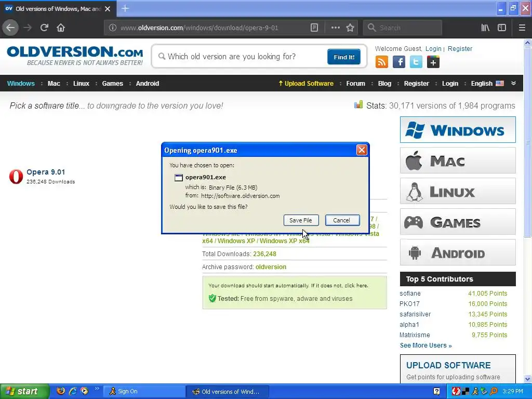Click the Find It! button
This screenshot has width=532, height=399.
[344, 57]
